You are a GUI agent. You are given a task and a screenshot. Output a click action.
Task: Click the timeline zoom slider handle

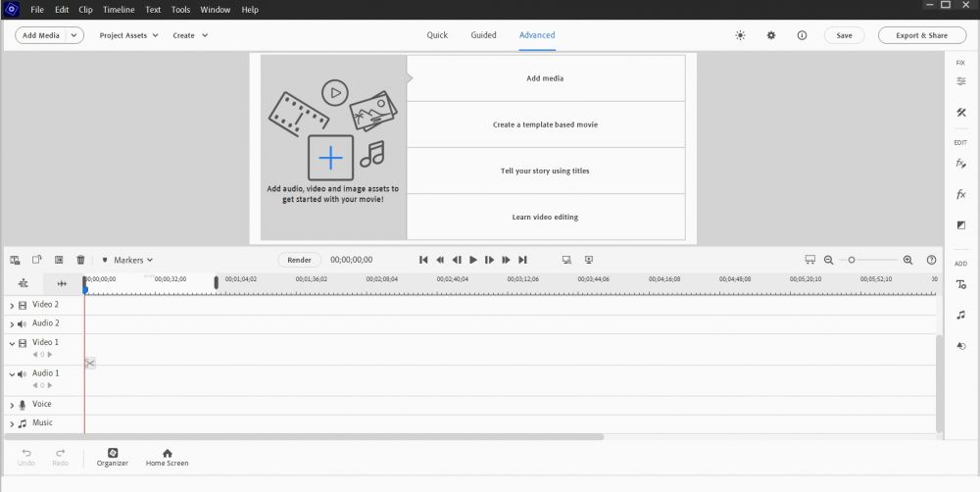click(852, 260)
